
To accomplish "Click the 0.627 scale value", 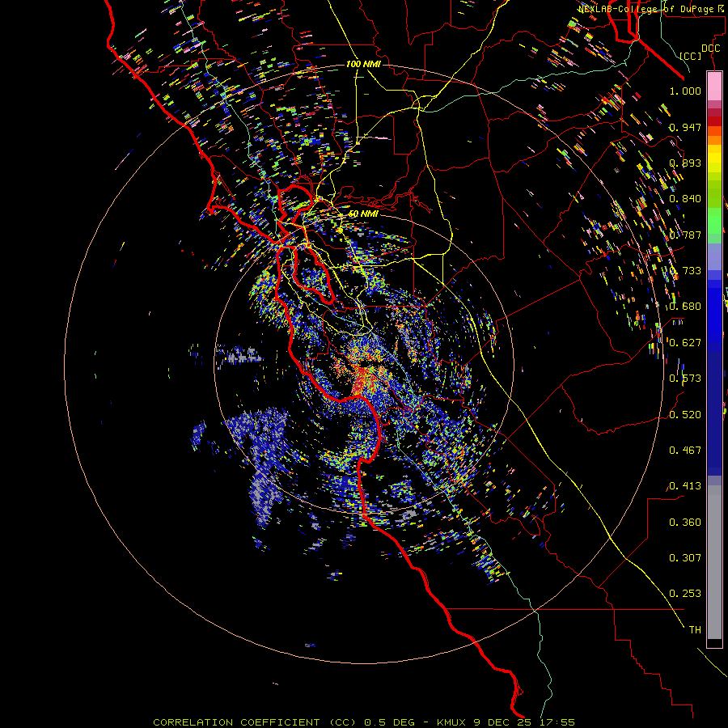I will point(685,343).
